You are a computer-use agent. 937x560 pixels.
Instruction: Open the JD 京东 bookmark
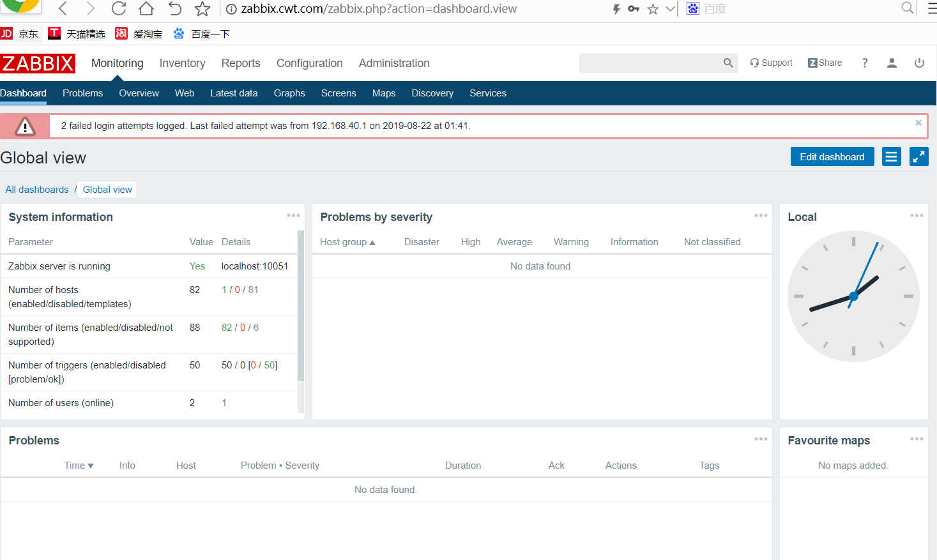(19, 34)
